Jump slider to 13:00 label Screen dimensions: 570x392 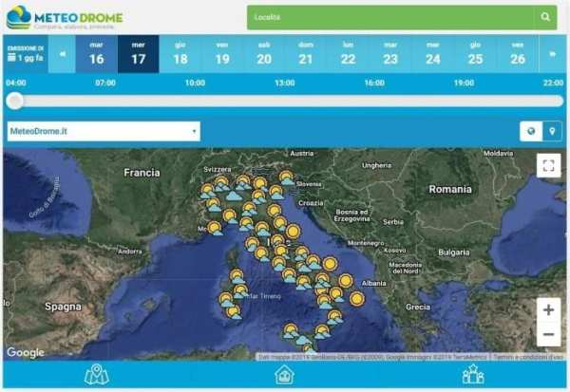pyautogui.click(x=285, y=83)
